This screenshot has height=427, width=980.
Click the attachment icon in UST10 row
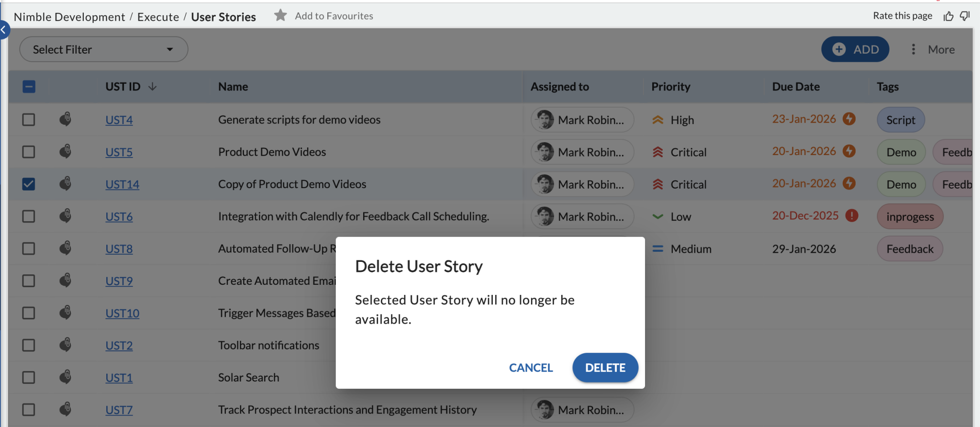(x=66, y=313)
